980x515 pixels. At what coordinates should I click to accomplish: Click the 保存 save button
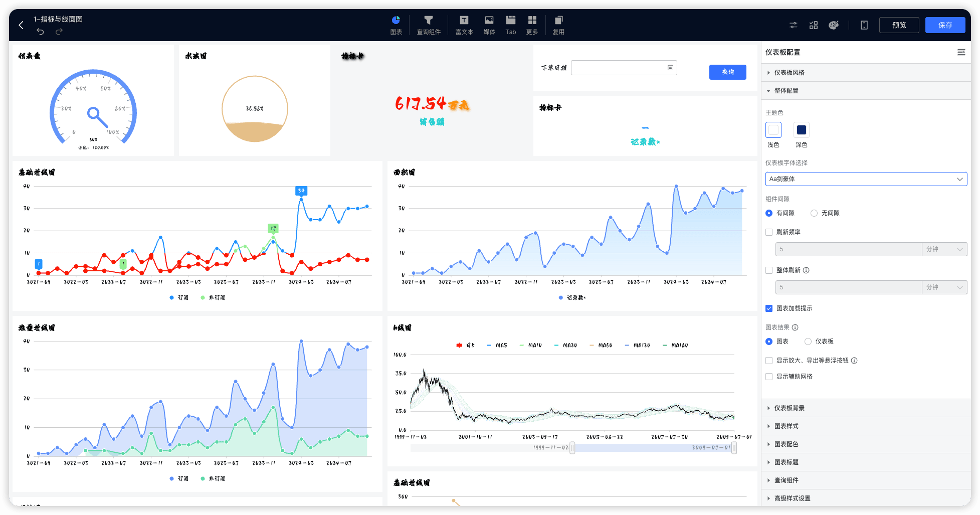click(945, 25)
